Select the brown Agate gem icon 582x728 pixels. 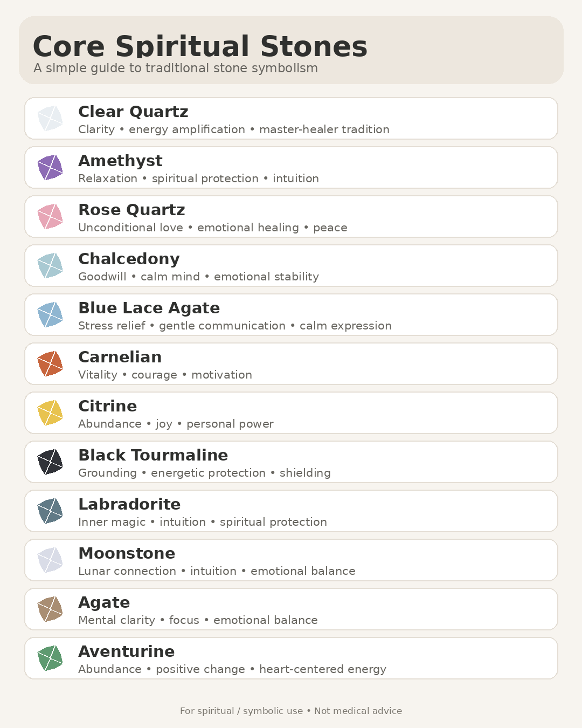50,609
